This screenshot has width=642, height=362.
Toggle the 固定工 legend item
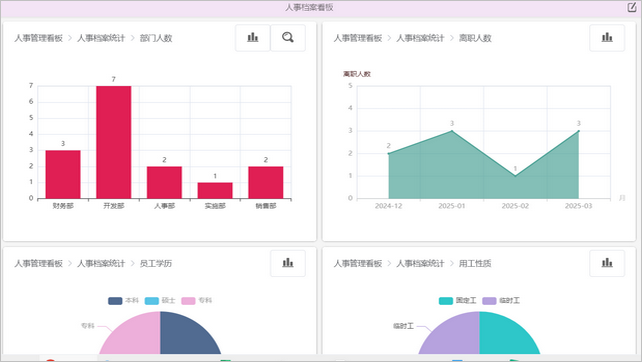coord(457,301)
